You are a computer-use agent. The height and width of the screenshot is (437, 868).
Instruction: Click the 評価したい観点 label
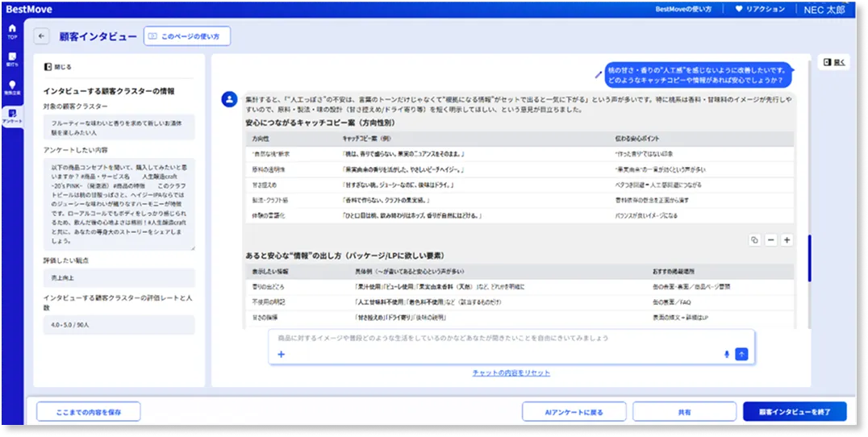pyautogui.click(x=66, y=260)
